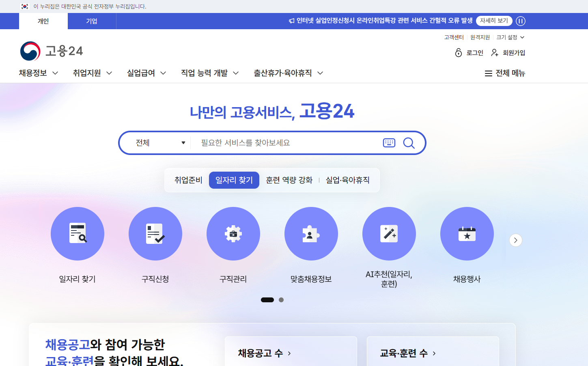
Task: Click the 필요한 서비스를 찾아보세요 search field
Action: tap(288, 143)
